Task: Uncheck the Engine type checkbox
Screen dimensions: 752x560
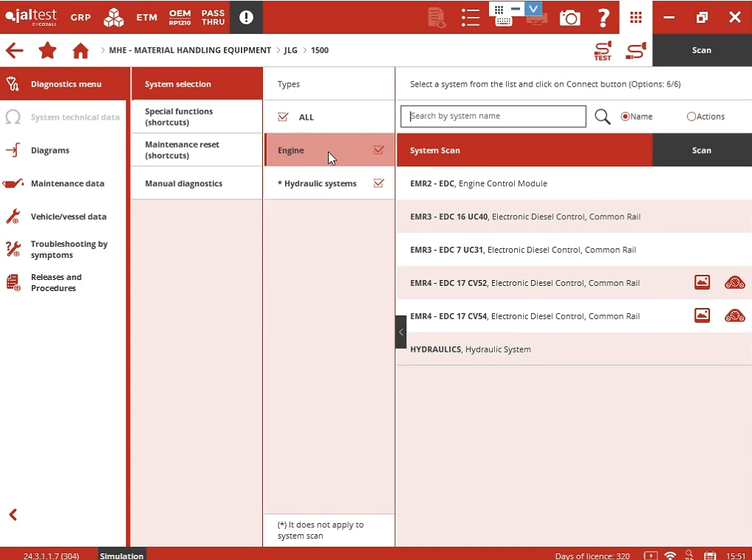Action: coord(379,150)
